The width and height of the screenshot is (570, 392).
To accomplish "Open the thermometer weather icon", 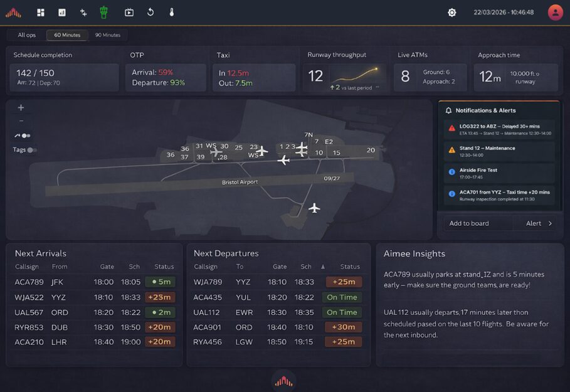I will [x=172, y=13].
